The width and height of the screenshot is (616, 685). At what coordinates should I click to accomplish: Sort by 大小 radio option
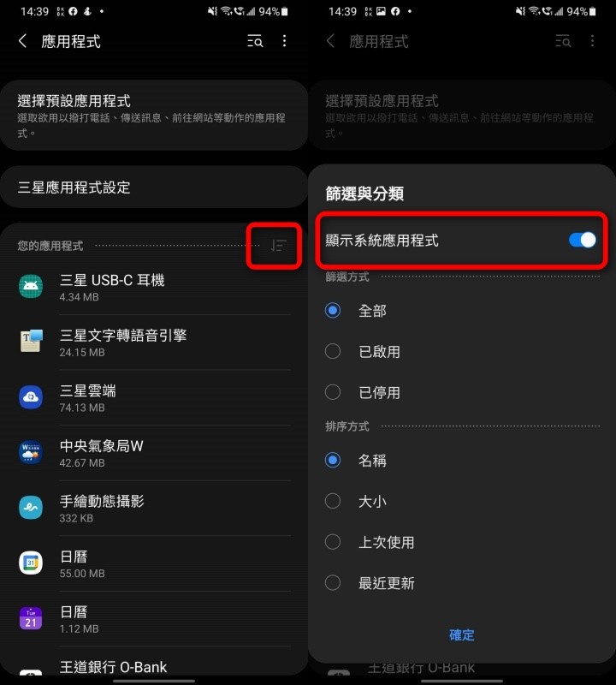pyautogui.click(x=333, y=501)
